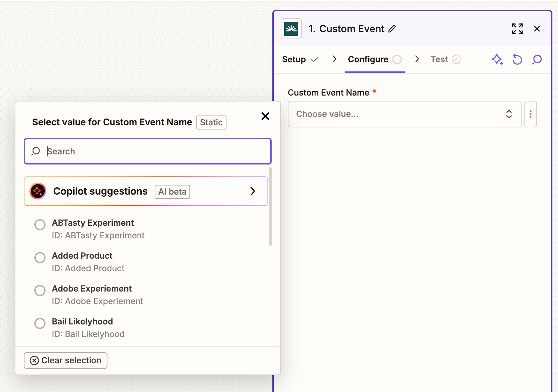Open the AI sparkle assistant icon
This screenshot has height=392, width=558.
pyautogui.click(x=497, y=59)
